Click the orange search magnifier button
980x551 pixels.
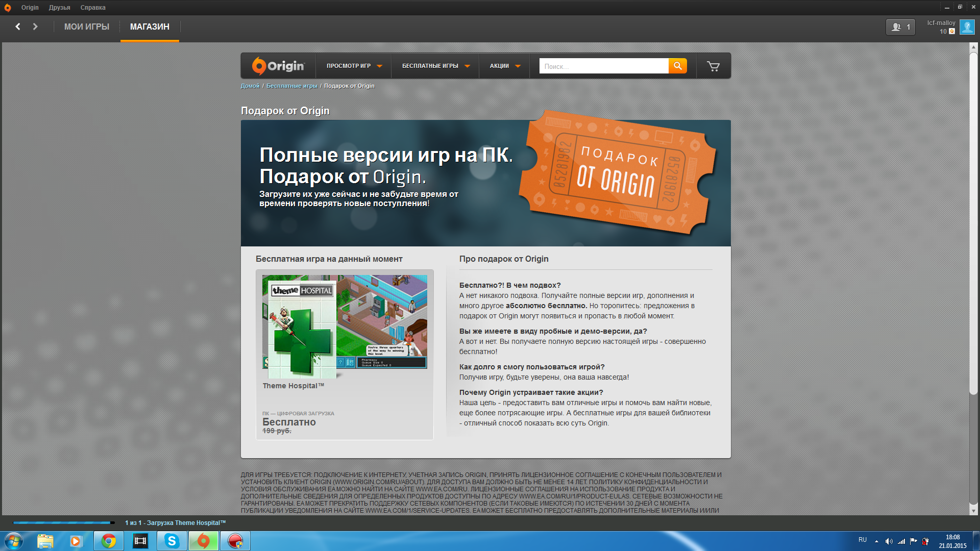pyautogui.click(x=678, y=66)
